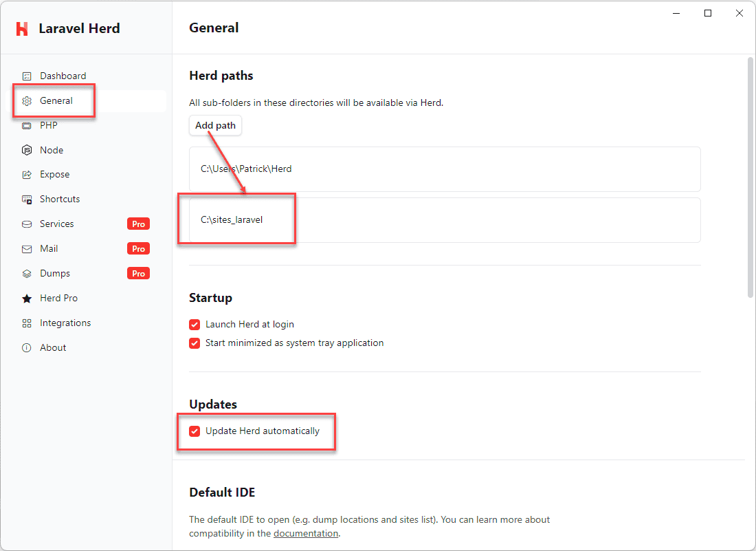Click the Laravel Herd logo icon
756x551 pixels.
point(22,28)
